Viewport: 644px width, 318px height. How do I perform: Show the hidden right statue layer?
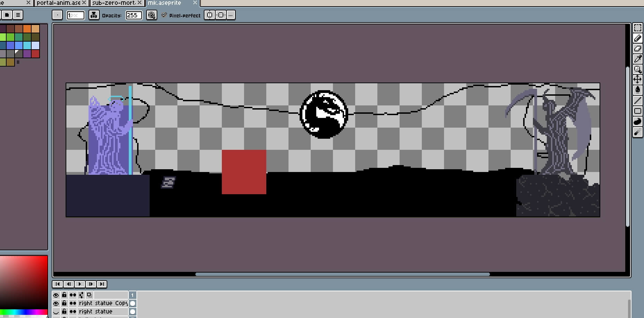pos(56,311)
